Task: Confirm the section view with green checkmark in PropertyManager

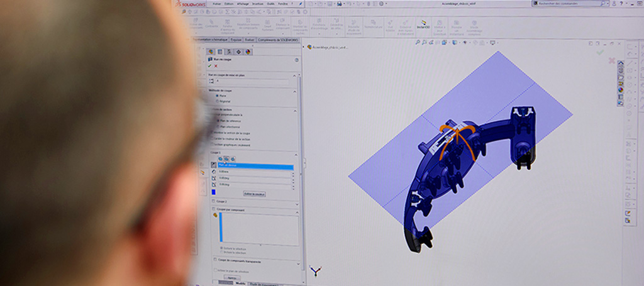Action: pos(209,65)
